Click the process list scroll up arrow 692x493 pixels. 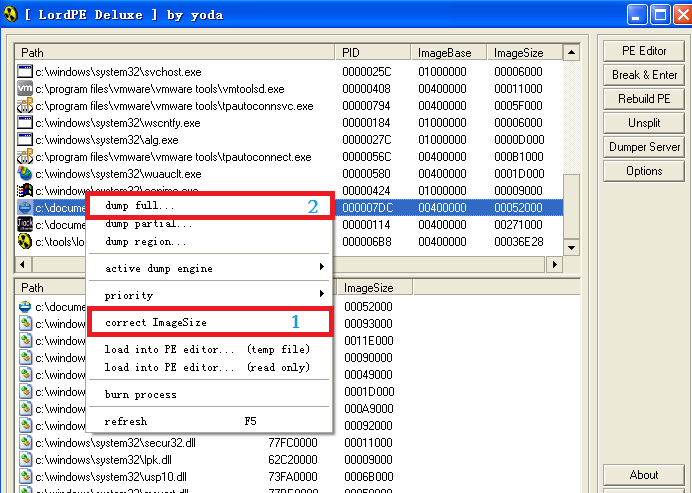click(x=572, y=52)
